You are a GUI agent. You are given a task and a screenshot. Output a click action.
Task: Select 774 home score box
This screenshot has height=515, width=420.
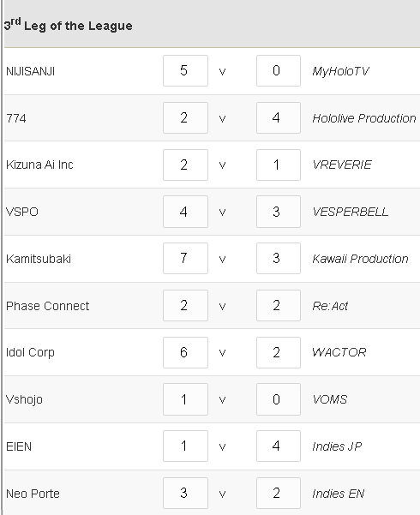[185, 117]
